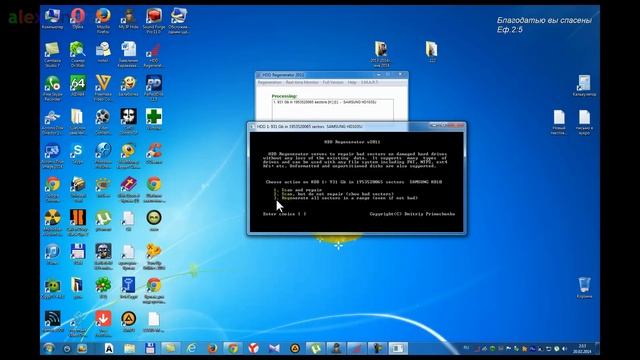Open the green cross desktop icon
640x360 pixels.
tap(154, 119)
